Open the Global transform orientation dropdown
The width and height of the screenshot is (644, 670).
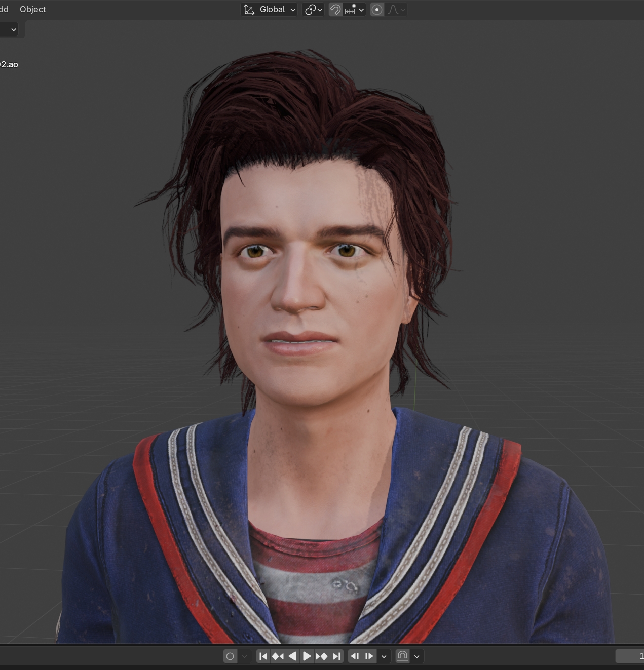269,10
